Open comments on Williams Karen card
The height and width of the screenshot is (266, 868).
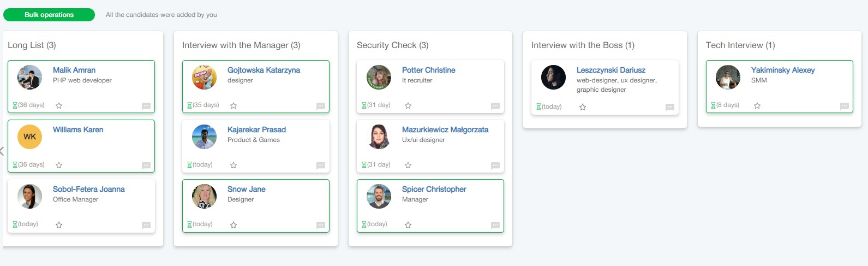(x=146, y=165)
